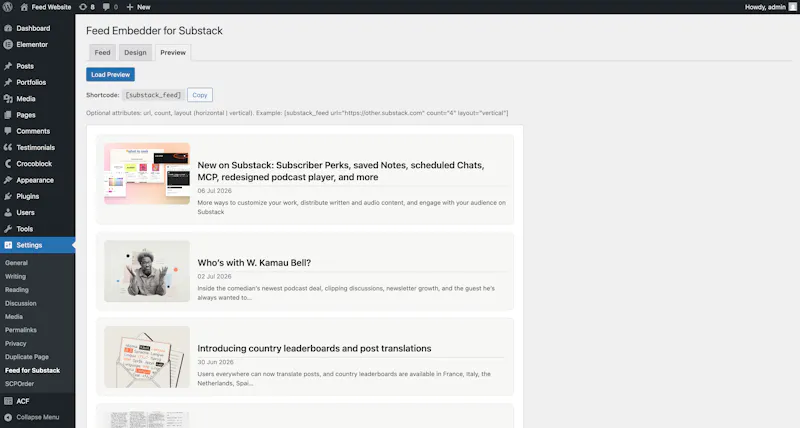Click the Feed Website site name link
The width and height of the screenshot is (800, 428).
(x=51, y=7)
